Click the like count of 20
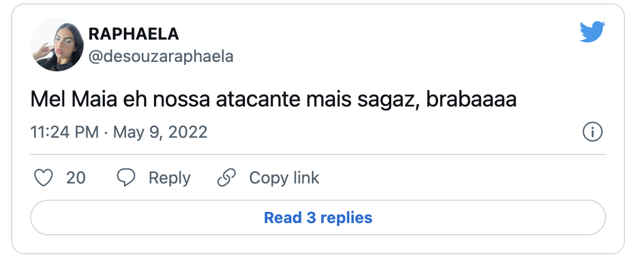The width and height of the screenshot is (644, 261). [76, 178]
